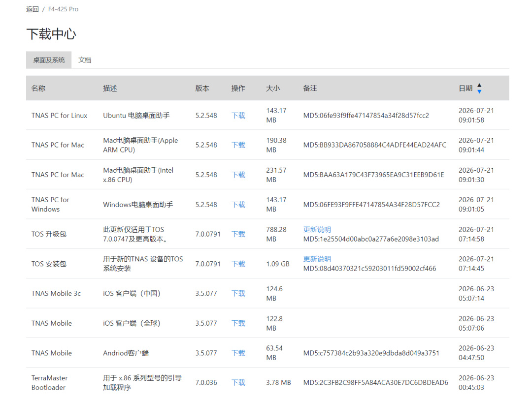Viewport: 532px width, 400px height.
Task: Download the TOS 升级包
Action: (238, 234)
